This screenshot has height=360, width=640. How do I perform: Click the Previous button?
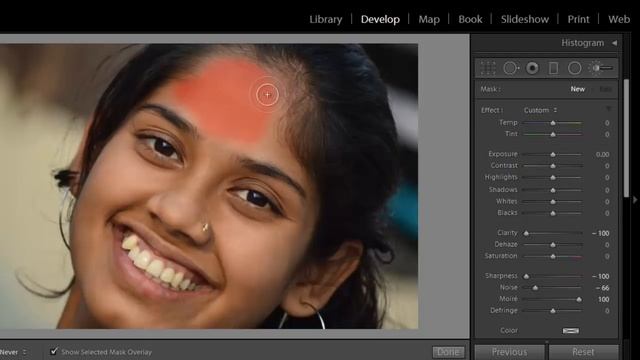click(x=509, y=352)
